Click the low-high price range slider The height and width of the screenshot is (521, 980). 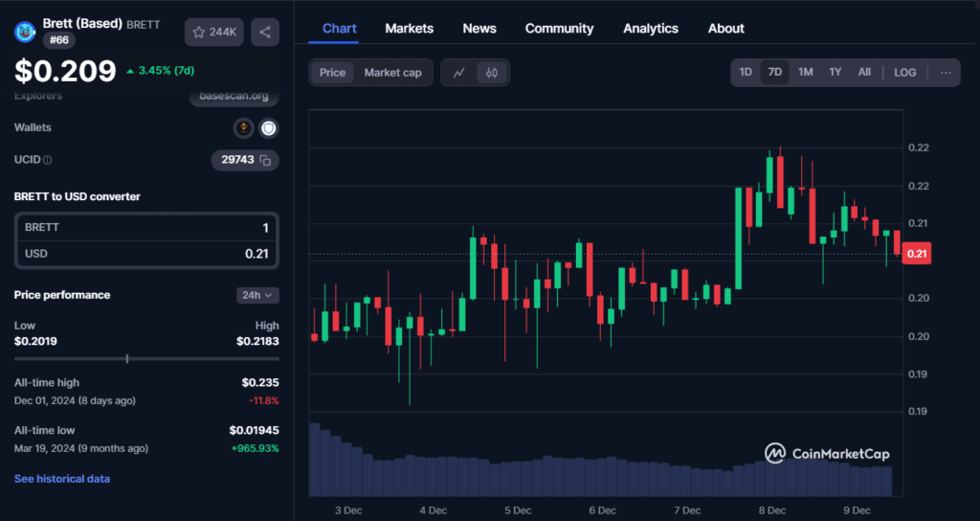[x=146, y=359]
